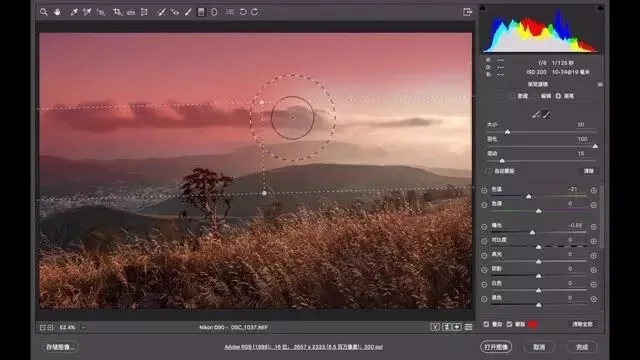The image size is (640, 360).
Task: Click the 曝光 exposure value field
Action: click(575, 225)
